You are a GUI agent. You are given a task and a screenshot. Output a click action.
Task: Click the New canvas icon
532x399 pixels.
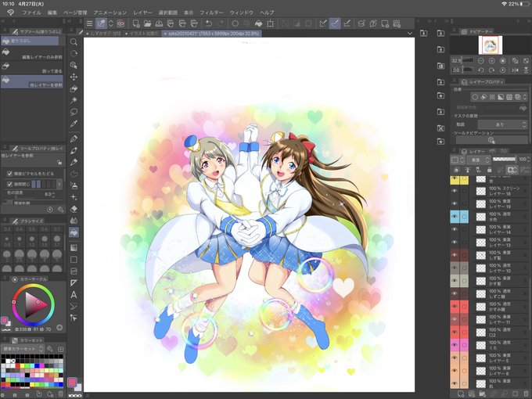pos(136,23)
